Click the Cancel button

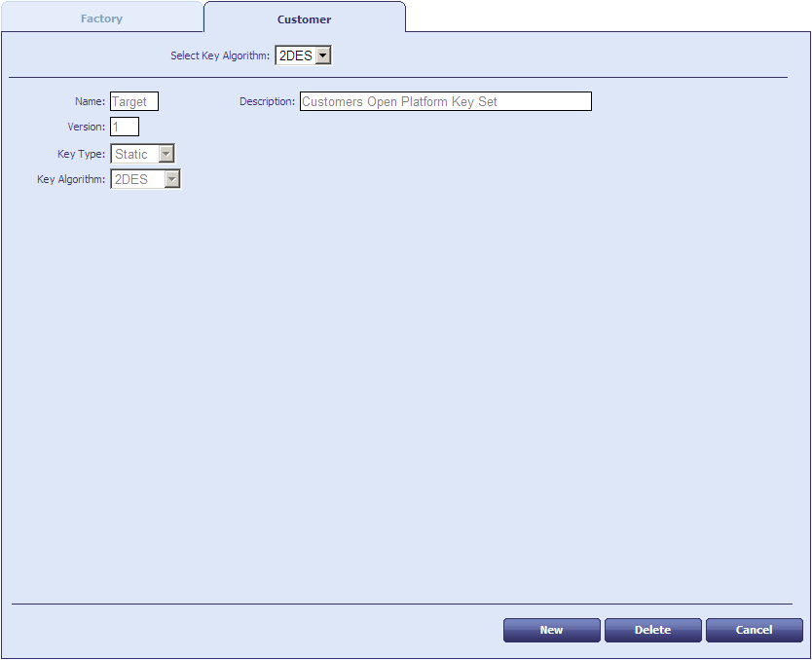click(754, 630)
